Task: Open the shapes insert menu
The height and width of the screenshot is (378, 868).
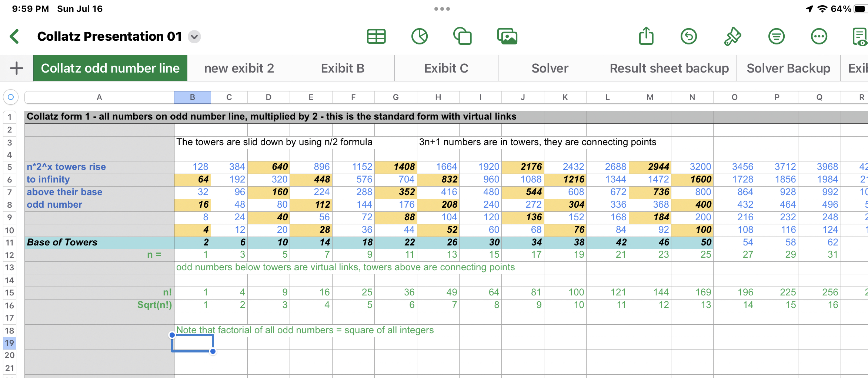Action: [463, 36]
